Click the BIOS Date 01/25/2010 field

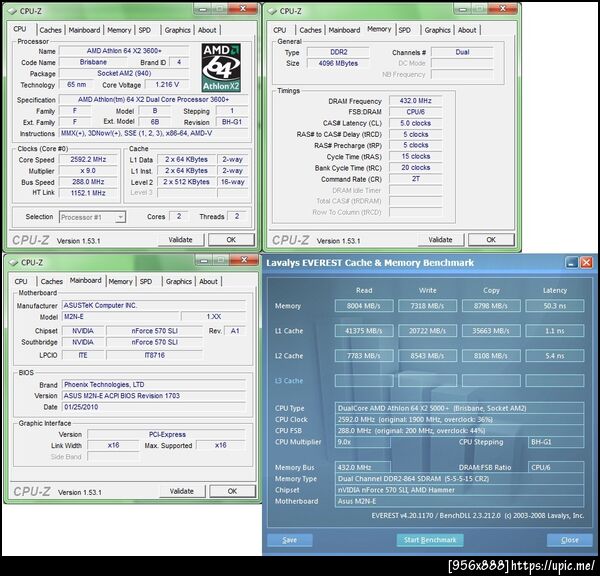pyautogui.click(x=153, y=407)
